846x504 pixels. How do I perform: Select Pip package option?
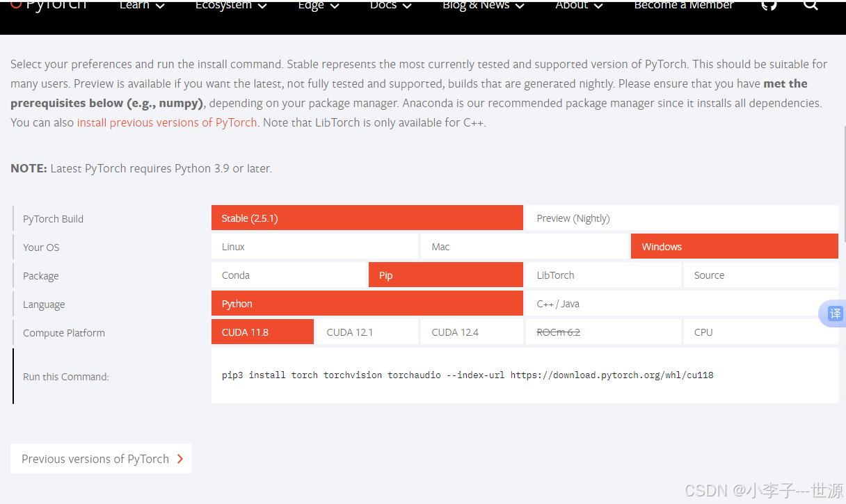pos(446,275)
